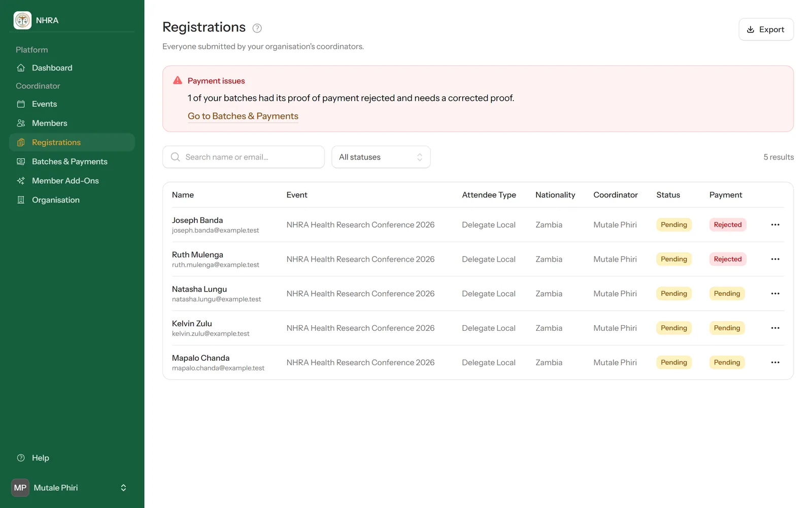This screenshot has width=812, height=508.
Task: Click the Member Add-Ons sparkle icon
Action: pyautogui.click(x=21, y=181)
